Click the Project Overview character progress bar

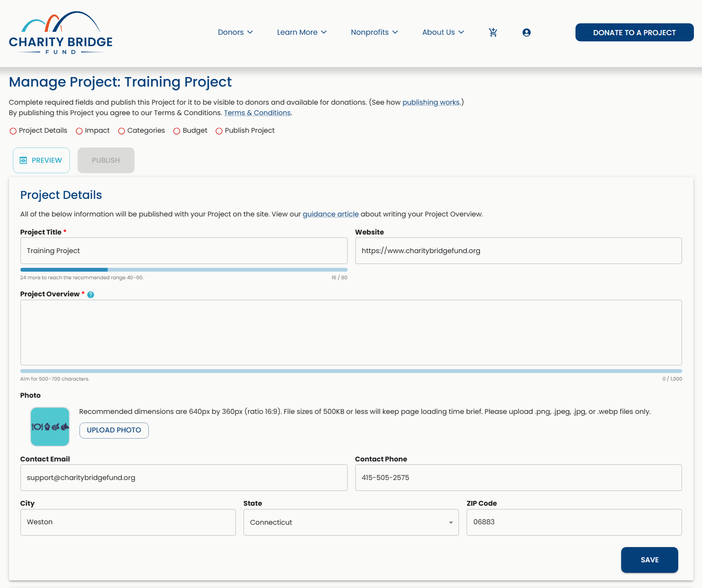point(351,371)
